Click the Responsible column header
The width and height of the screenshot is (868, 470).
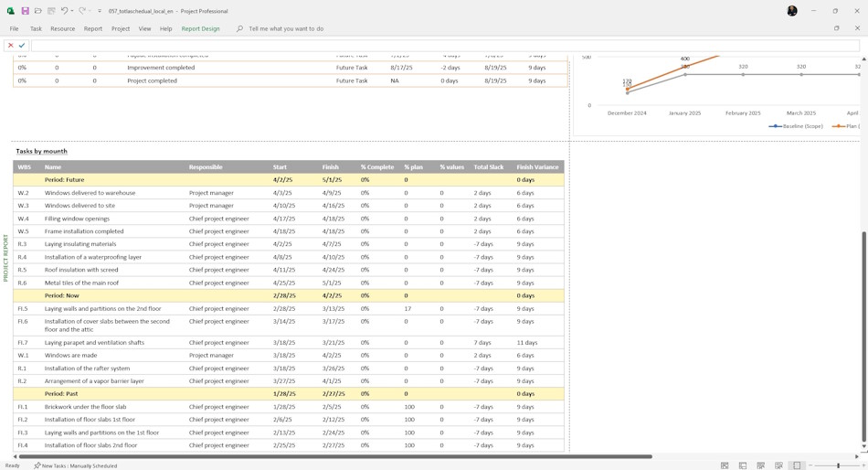pyautogui.click(x=206, y=166)
